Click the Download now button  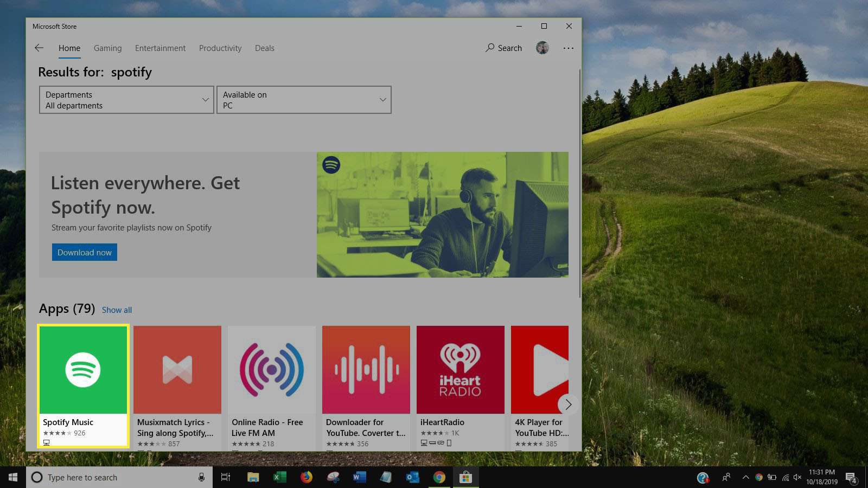pyautogui.click(x=85, y=252)
